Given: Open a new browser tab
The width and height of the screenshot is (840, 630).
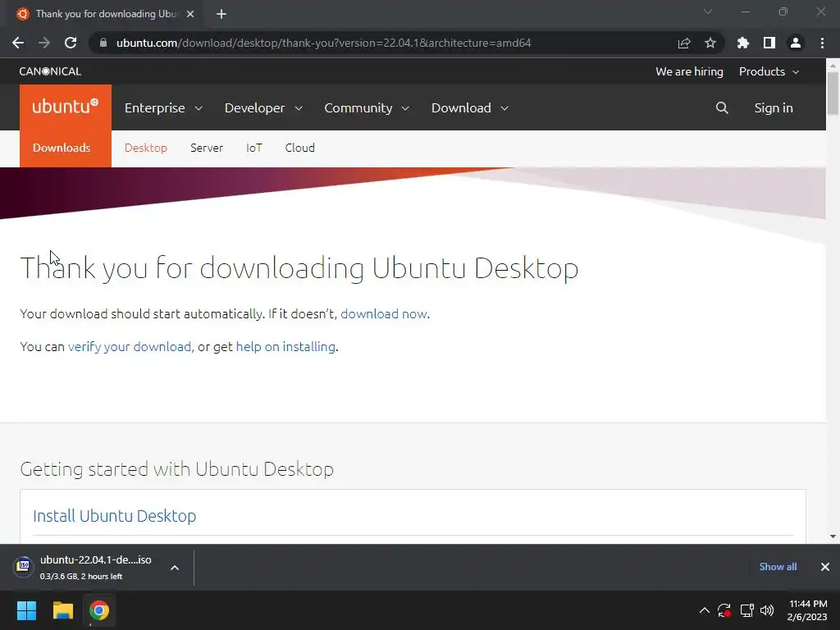Looking at the screenshot, I should click(x=221, y=14).
